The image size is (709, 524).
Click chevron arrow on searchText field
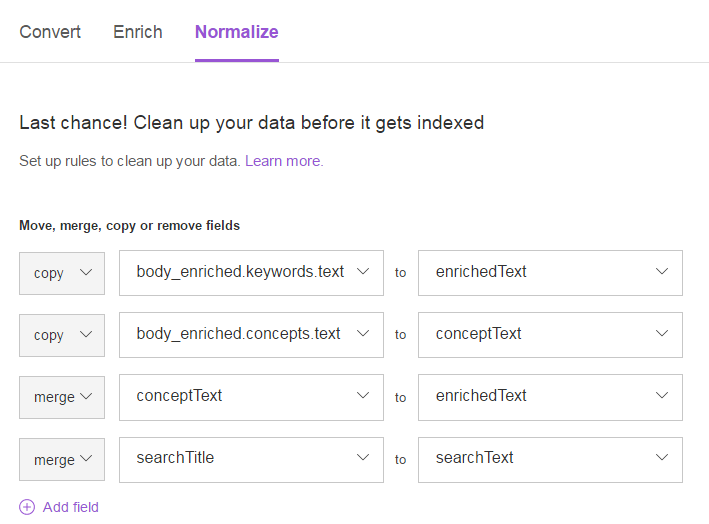click(661, 458)
